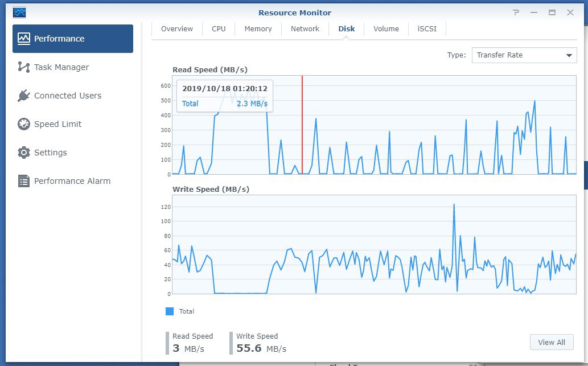Click the Connected Users plug icon
Image resolution: width=588 pixels, height=366 pixels.
(x=24, y=96)
